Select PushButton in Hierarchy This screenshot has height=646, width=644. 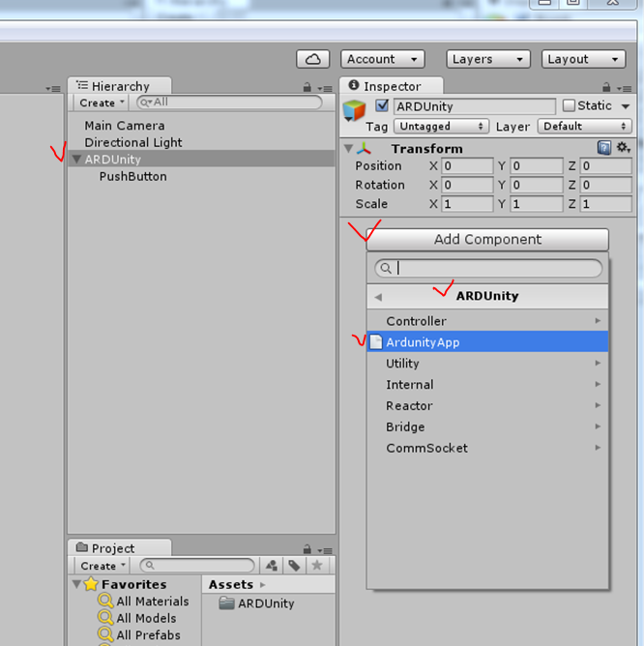(132, 176)
